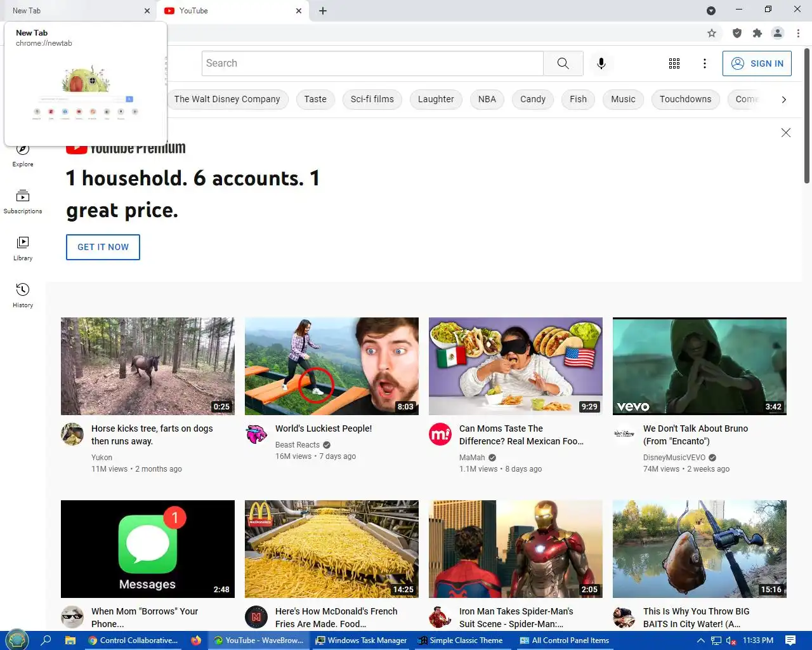
Task: Open Subscriptions in the sidebar
Action: click(23, 202)
